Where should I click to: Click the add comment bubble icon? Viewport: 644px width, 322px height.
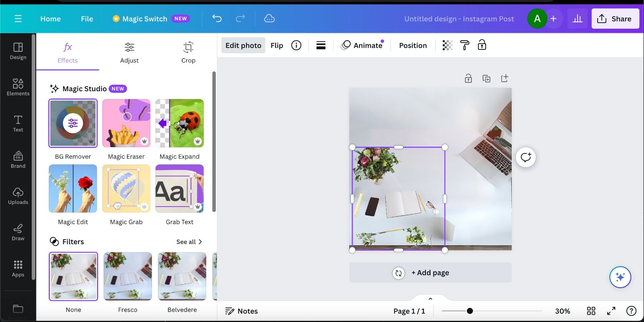coord(526,157)
